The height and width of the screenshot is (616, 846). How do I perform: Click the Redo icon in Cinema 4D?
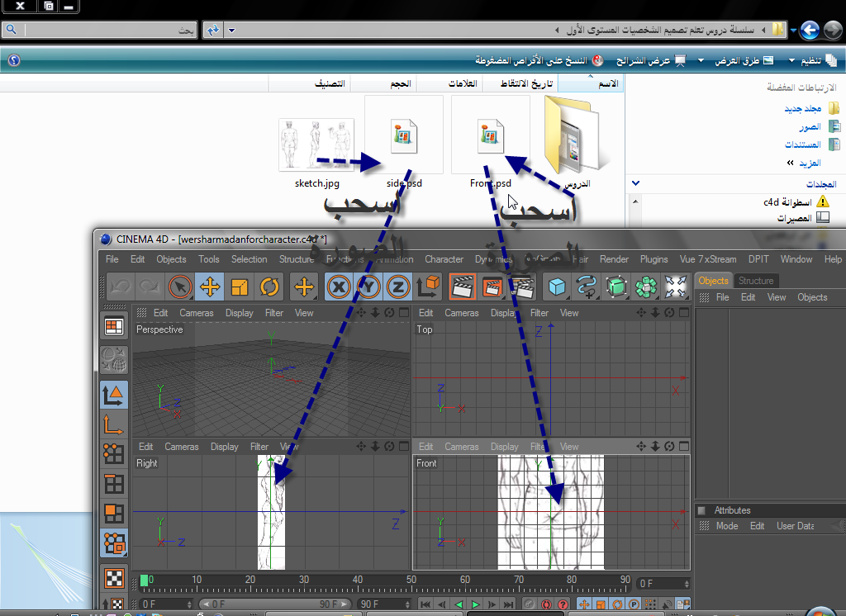click(x=150, y=287)
